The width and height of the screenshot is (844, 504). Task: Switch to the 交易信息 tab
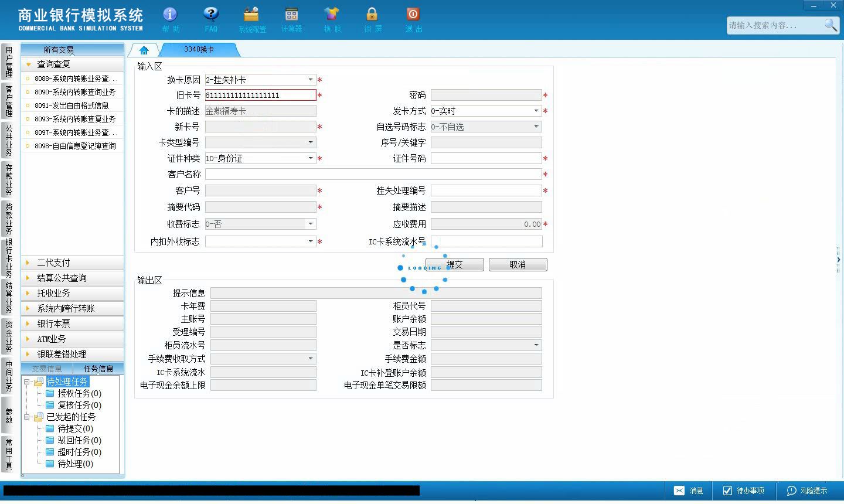[x=47, y=369]
